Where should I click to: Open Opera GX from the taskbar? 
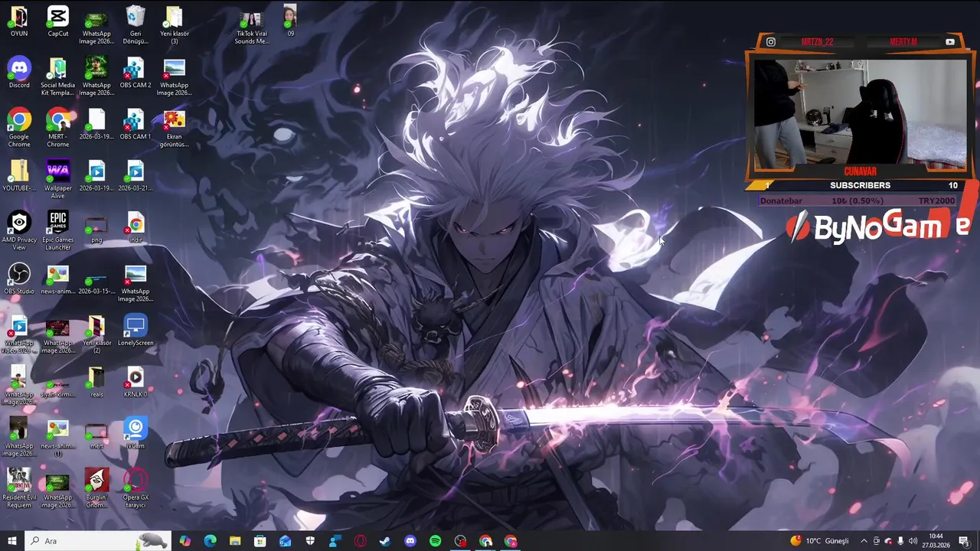(x=360, y=541)
